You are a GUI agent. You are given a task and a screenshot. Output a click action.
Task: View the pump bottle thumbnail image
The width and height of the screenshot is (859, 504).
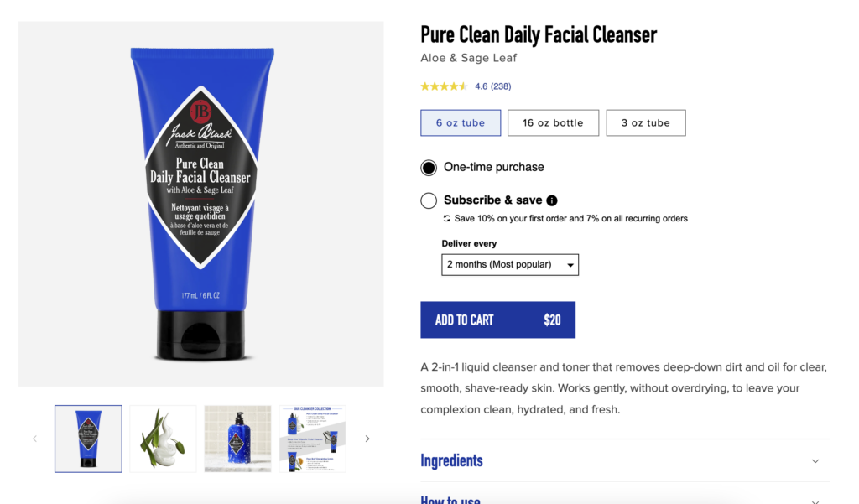click(x=237, y=439)
